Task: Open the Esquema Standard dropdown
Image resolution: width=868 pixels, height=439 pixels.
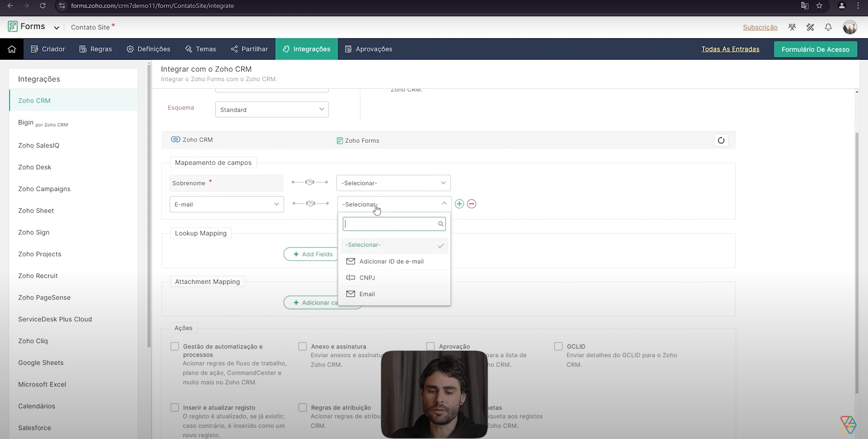Action: 272,110
